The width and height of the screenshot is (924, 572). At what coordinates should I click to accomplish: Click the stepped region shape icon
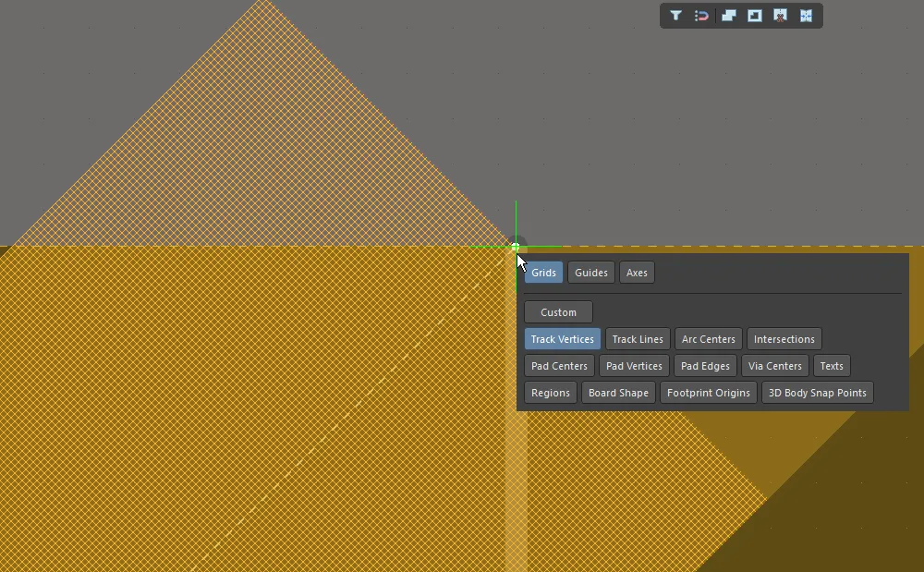[729, 16]
